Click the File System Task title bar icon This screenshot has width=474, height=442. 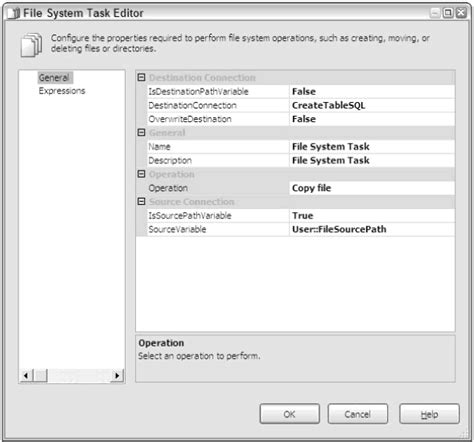tap(14, 13)
